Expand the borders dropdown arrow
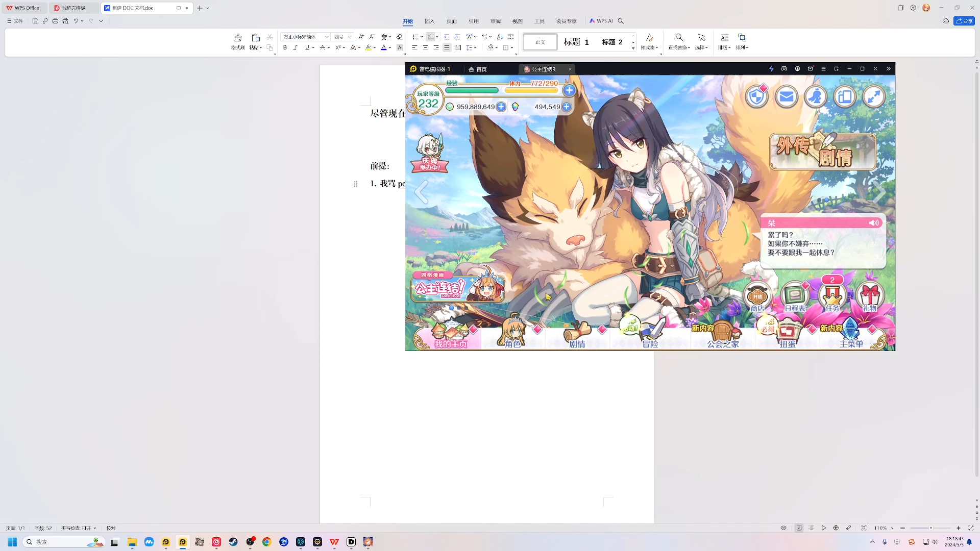The height and width of the screenshot is (551, 980). [511, 47]
